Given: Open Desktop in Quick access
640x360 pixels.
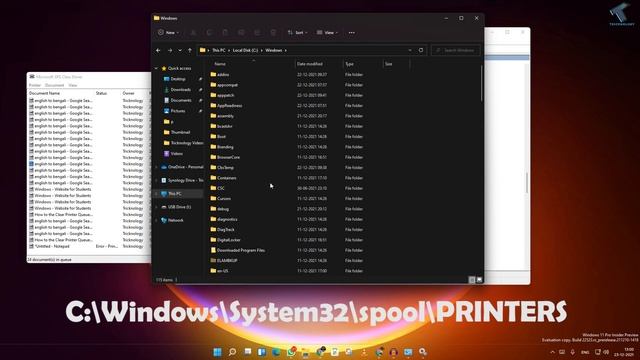Looking at the screenshot, I should [x=178, y=79].
